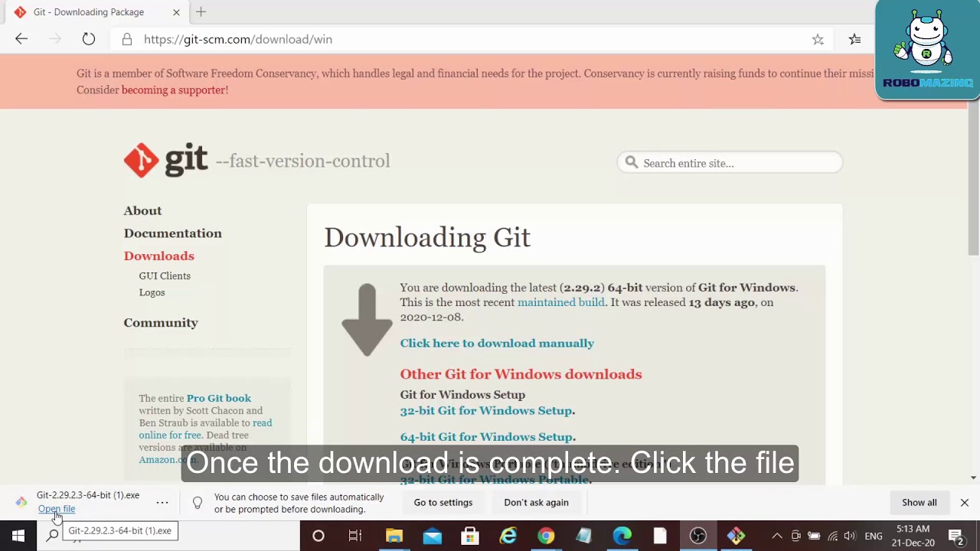Click here to download manually link
980x551 pixels.
point(497,343)
